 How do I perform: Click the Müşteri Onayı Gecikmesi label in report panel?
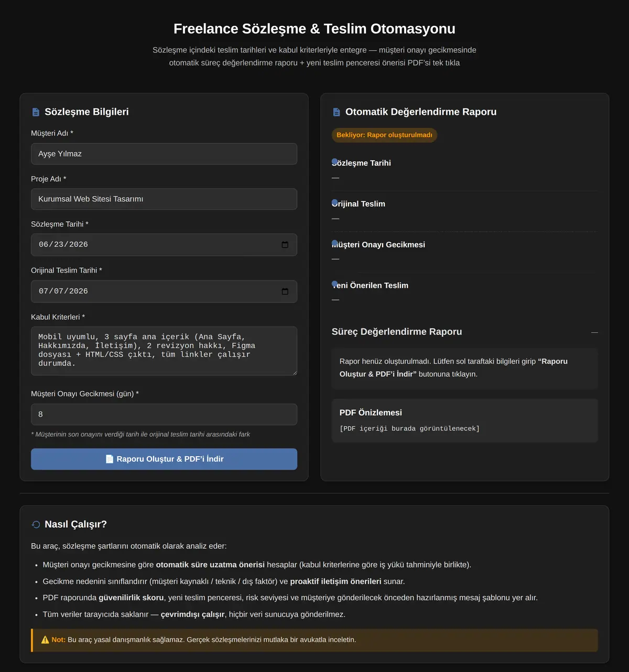(378, 245)
